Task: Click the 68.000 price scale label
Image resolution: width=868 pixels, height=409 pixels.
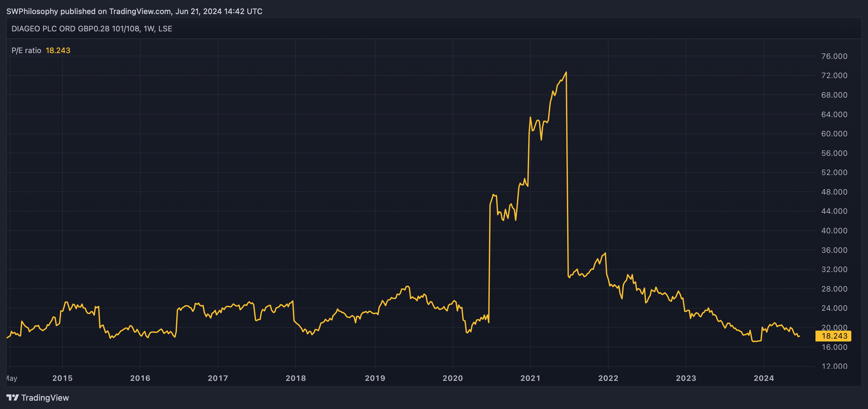Action: click(834, 95)
